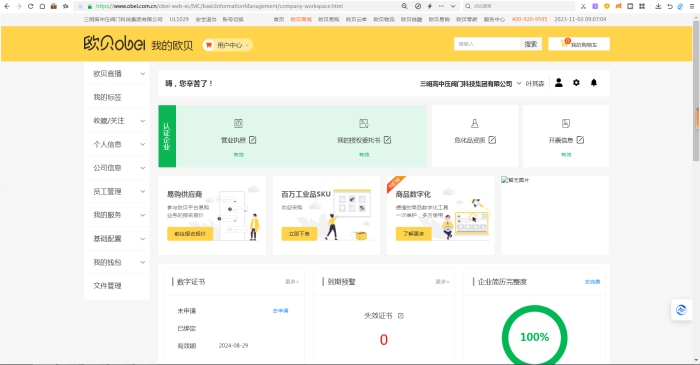This screenshot has height=365, width=700.
Task: Expand the 我的服务 sidebar menu
Action: click(x=117, y=215)
